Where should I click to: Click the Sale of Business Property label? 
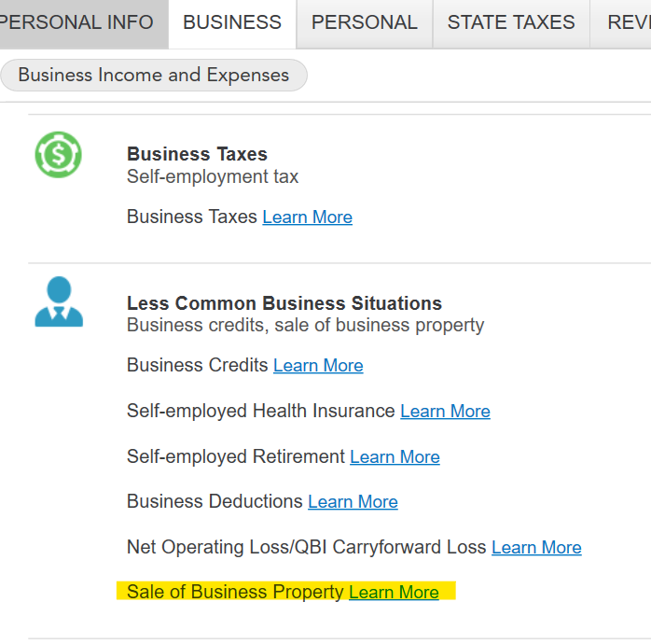pos(235,593)
